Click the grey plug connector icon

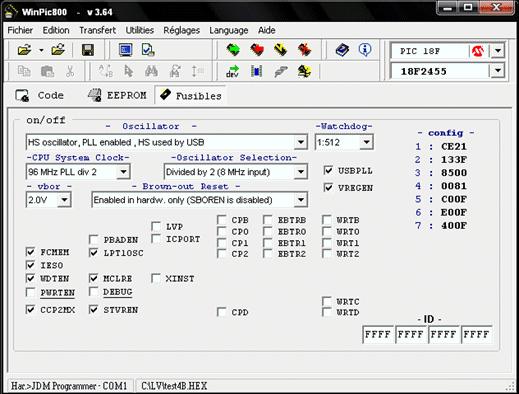pyautogui.click(x=281, y=71)
